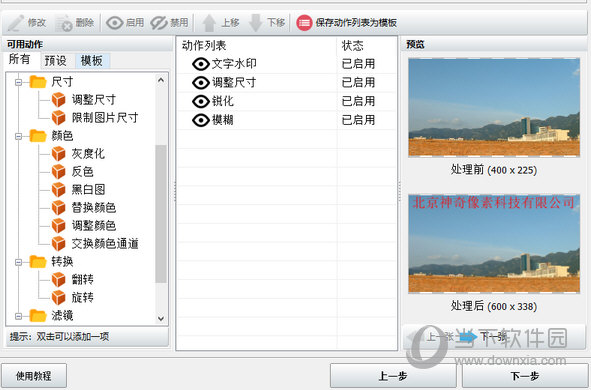Click the 处理后 preview thumbnail
Image resolution: width=591 pixels, height=390 pixels.
pyautogui.click(x=494, y=244)
